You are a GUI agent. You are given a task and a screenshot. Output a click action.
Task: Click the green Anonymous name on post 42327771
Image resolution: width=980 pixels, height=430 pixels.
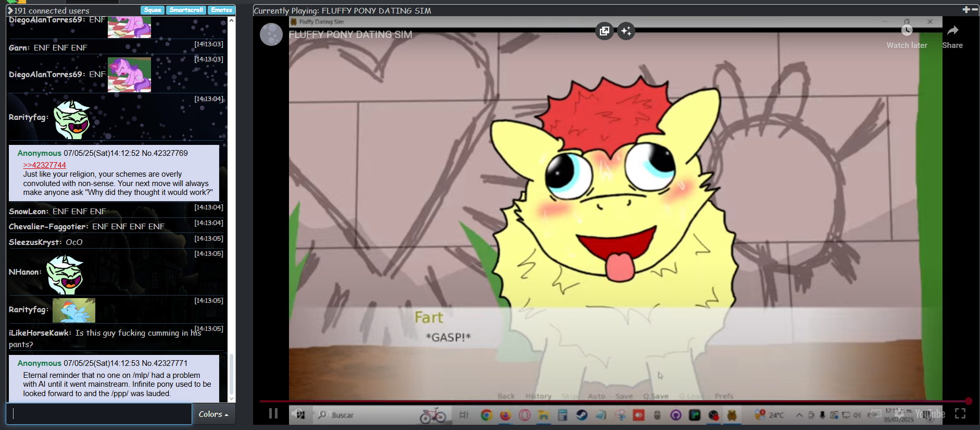coord(39,363)
